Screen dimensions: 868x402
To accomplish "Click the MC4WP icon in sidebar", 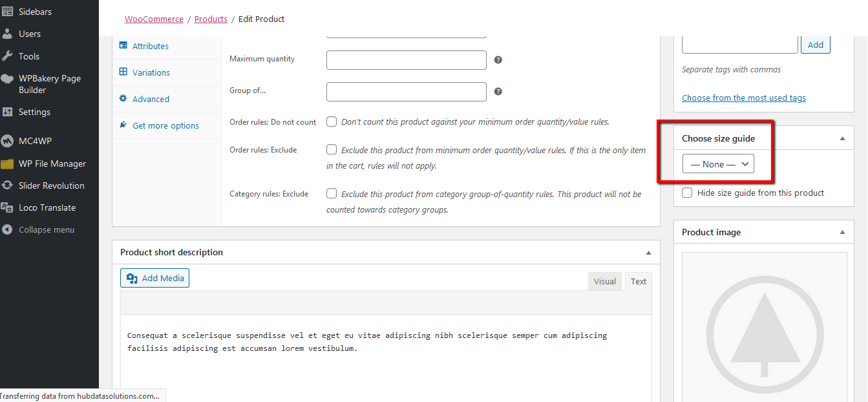I will (x=8, y=141).
